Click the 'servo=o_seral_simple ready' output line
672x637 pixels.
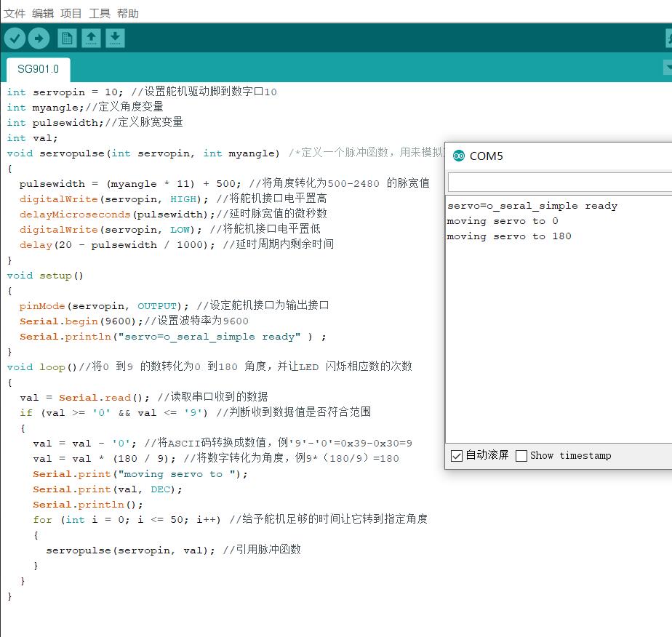[x=532, y=206]
